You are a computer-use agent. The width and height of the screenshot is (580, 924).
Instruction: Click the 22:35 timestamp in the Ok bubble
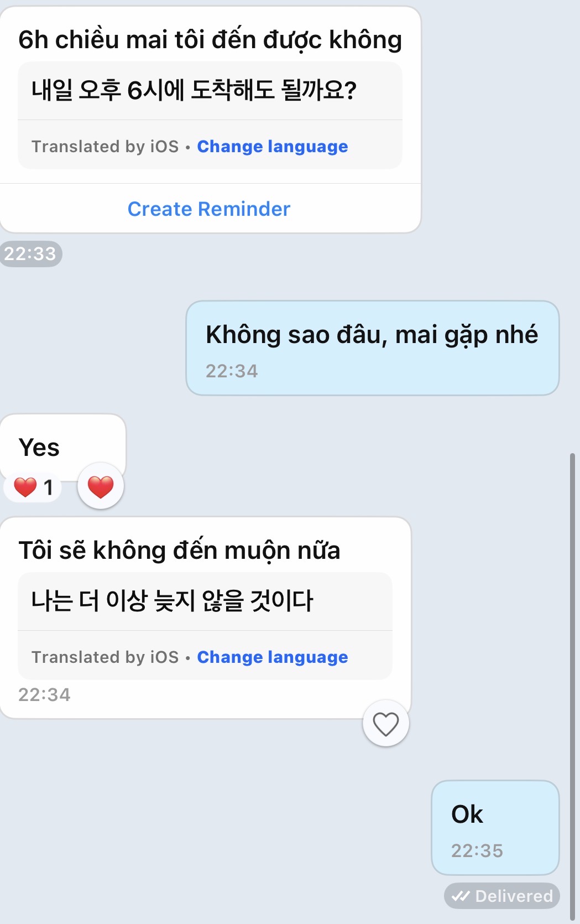[477, 851]
